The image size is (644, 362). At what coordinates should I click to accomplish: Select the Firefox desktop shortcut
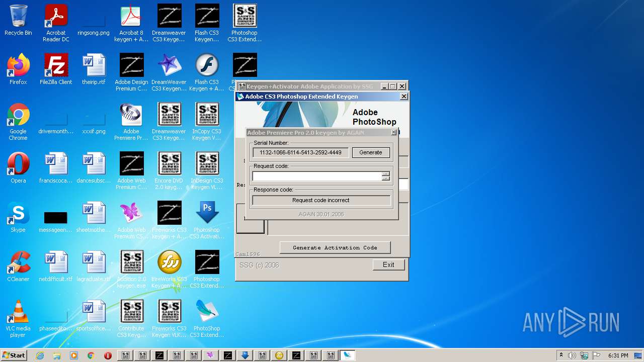(x=18, y=69)
